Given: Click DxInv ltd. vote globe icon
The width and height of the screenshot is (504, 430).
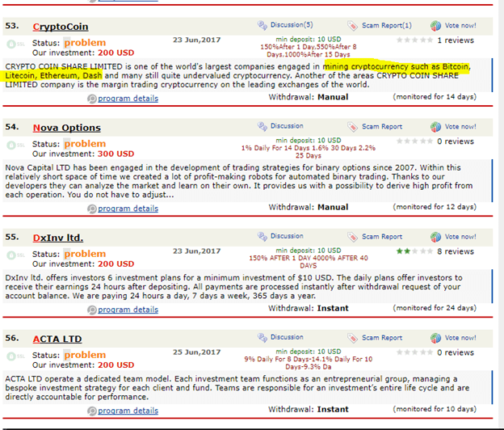Looking at the screenshot, I should 435,237.
